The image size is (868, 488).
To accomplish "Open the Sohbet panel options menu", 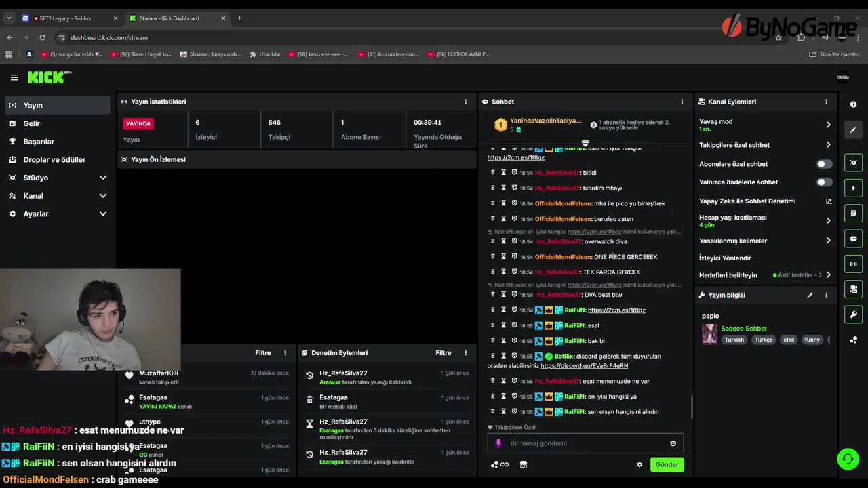I will pos(682,102).
